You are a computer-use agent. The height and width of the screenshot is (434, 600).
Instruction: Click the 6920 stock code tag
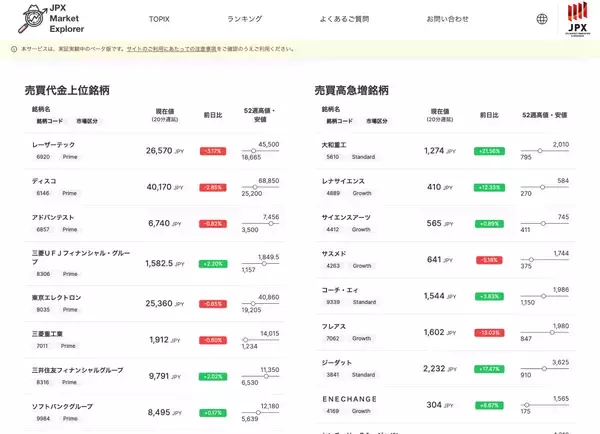[43, 157]
